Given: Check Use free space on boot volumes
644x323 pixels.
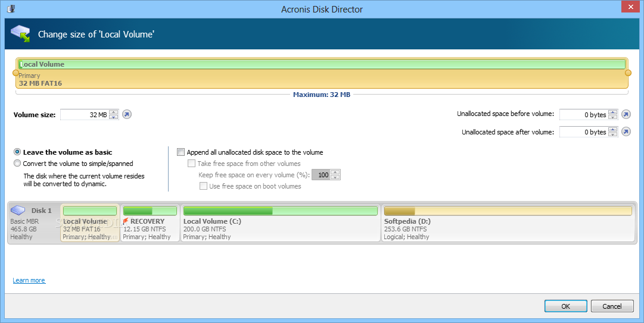Looking at the screenshot, I should click(x=203, y=186).
